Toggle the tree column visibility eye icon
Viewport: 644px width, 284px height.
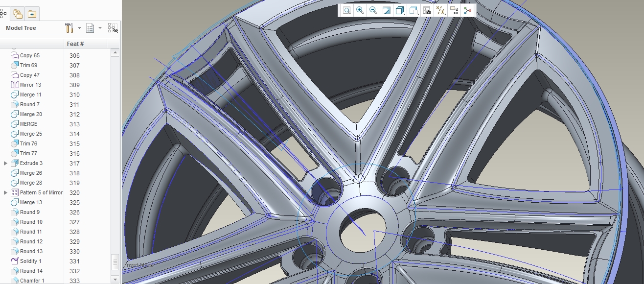[x=113, y=28]
